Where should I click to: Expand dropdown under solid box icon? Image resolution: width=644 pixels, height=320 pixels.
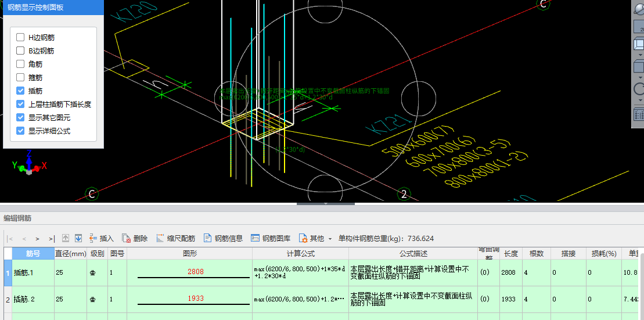pyautogui.click(x=641, y=77)
